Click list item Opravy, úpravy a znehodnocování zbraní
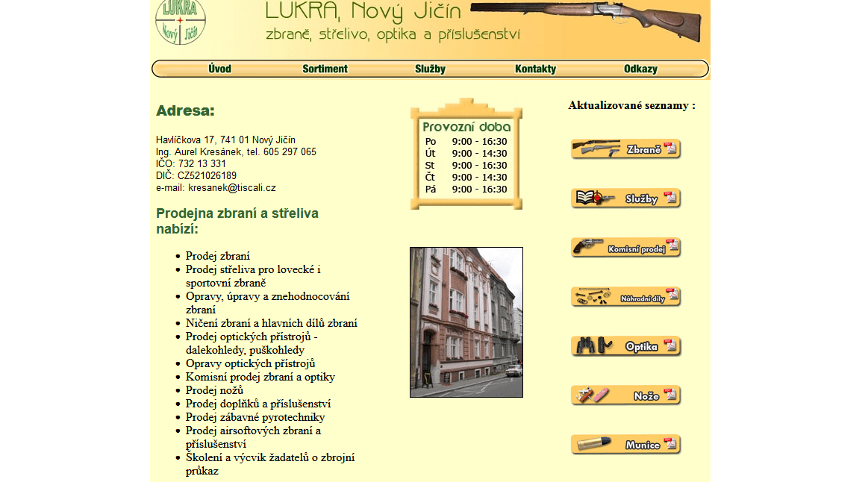 (267, 303)
